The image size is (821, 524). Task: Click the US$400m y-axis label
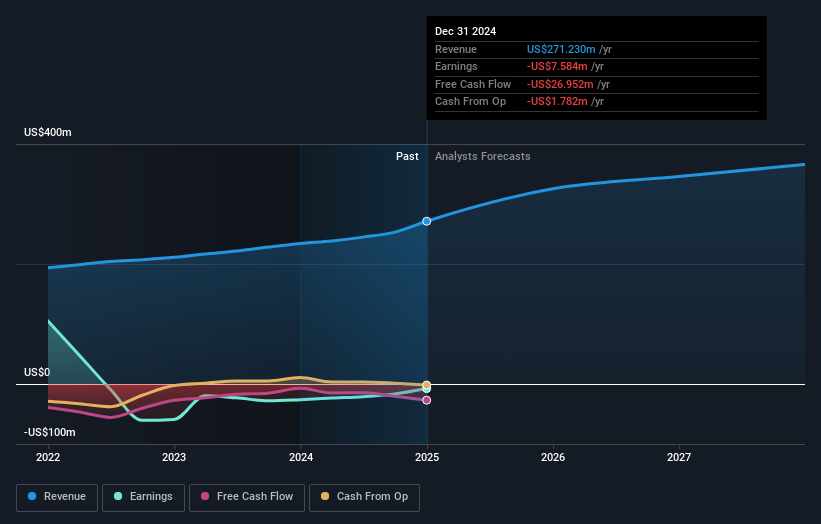tap(48, 132)
